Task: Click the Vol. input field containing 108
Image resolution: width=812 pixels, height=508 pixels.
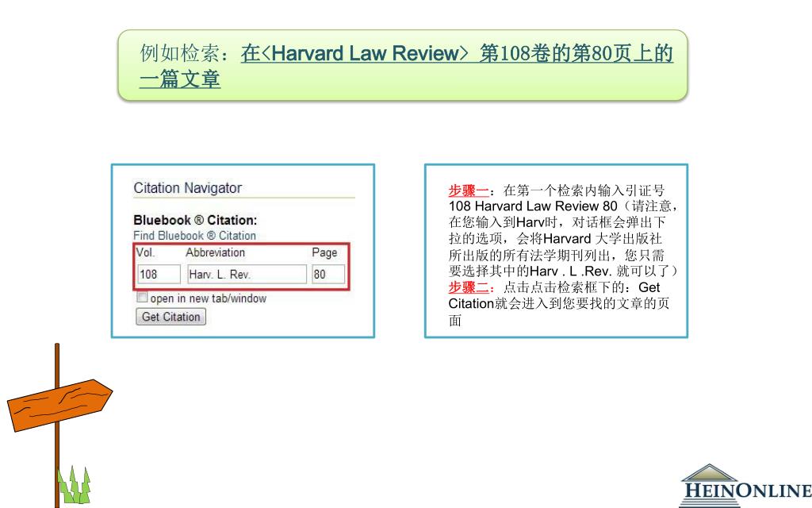Action: 159,274
